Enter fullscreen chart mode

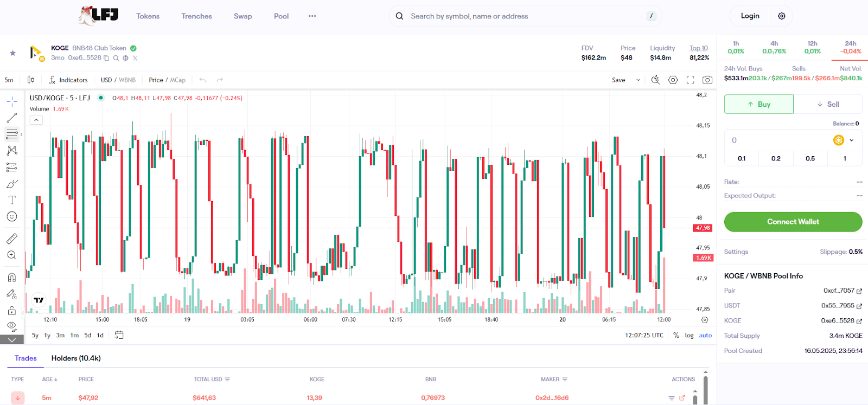[690, 80]
